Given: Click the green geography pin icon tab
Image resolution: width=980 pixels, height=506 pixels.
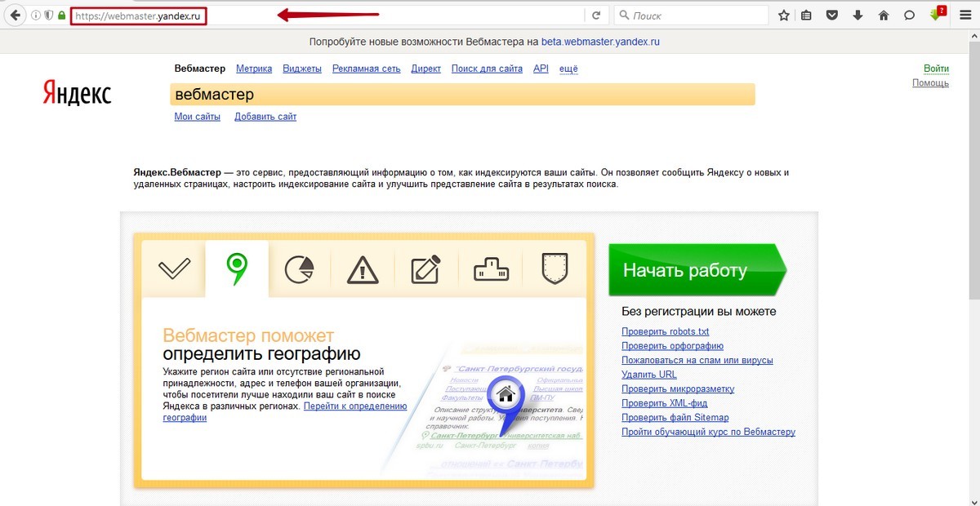Looking at the screenshot, I should pyautogui.click(x=237, y=268).
